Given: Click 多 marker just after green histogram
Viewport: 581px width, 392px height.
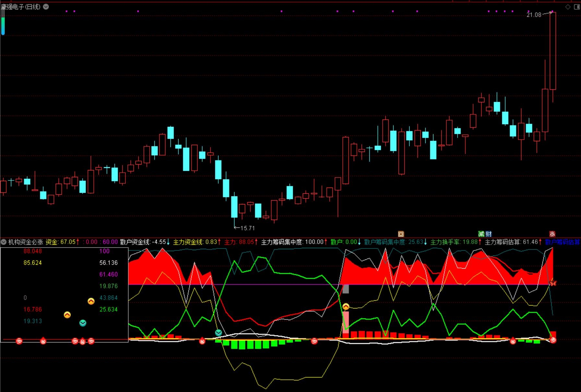Looking at the screenshot, I should point(314,341).
